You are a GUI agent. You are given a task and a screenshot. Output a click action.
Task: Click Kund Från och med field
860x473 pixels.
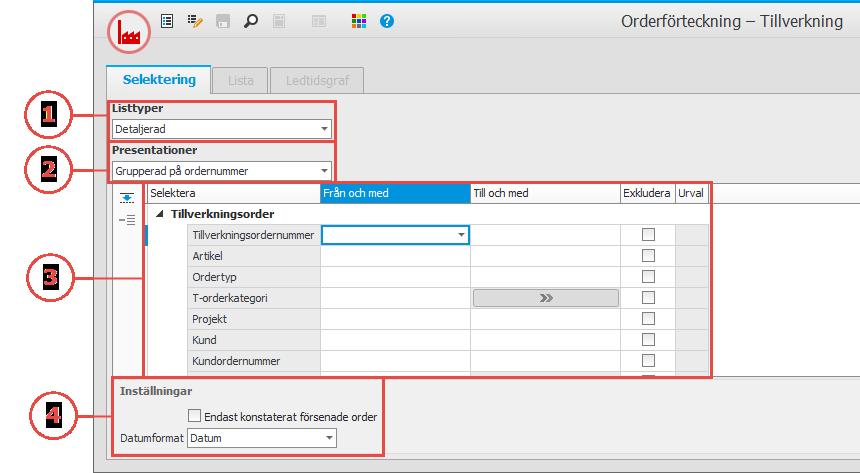click(395, 340)
